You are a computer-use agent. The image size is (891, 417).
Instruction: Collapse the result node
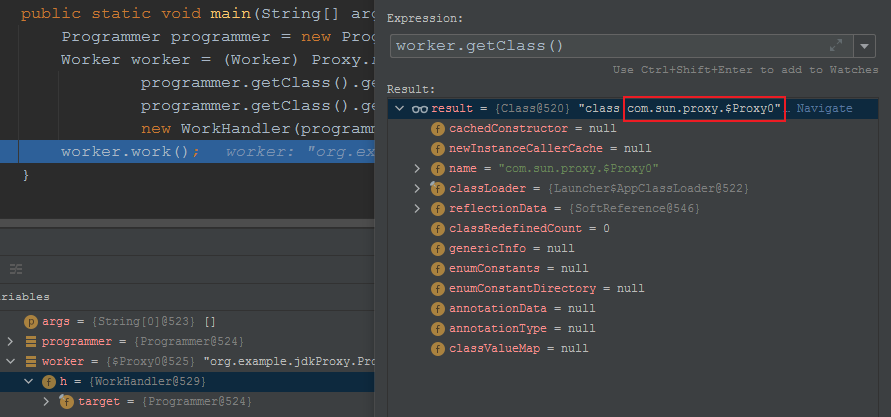[x=399, y=109]
